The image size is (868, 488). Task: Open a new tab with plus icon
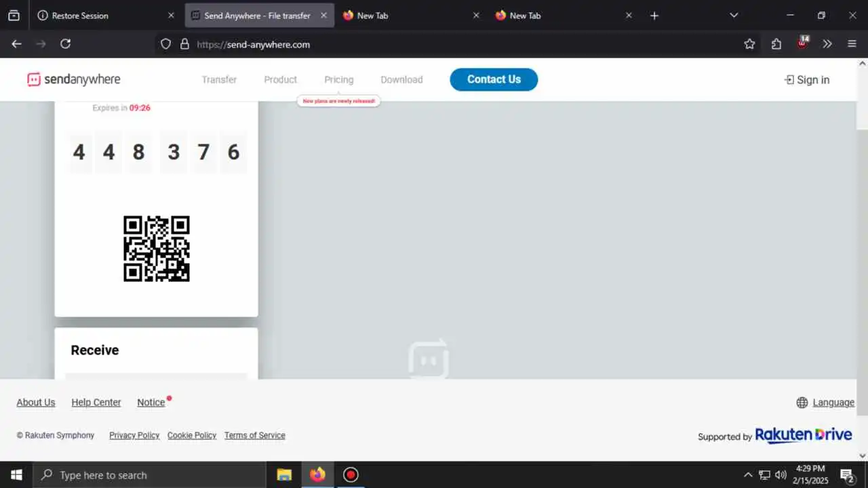[654, 16]
